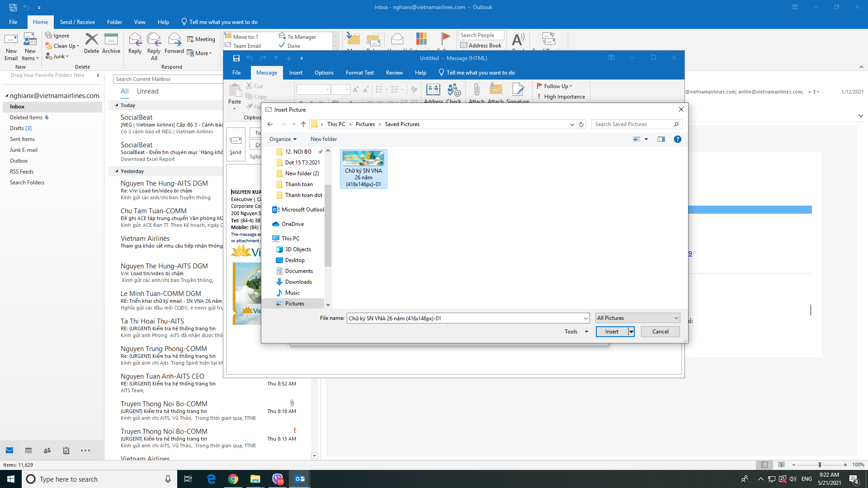The image size is (868, 488).
Task: Click High Importance toggle in email
Action: click(561, 97)
